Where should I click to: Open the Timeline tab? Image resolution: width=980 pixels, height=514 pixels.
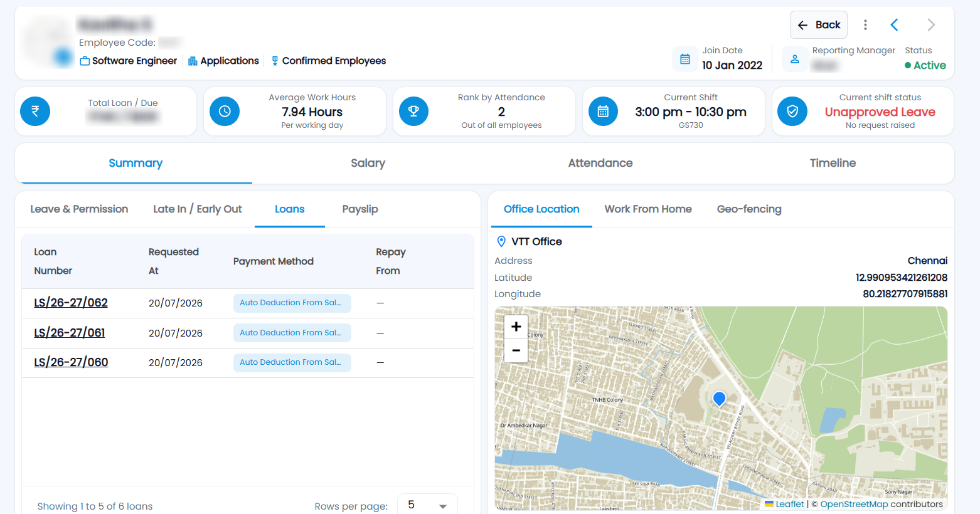(x=833, y=163)
